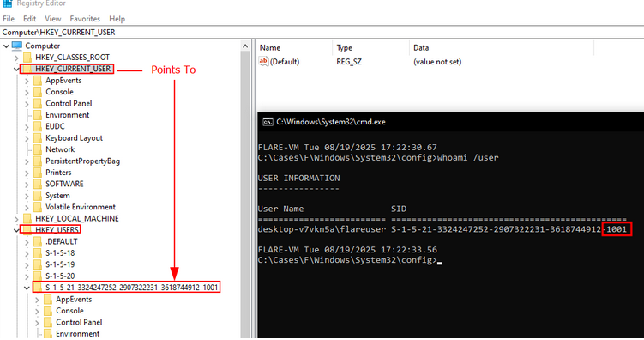This screenshot has width=644, height=340.
Task: Click the cmd.exe window title bar
Action: tap(450, 122)
